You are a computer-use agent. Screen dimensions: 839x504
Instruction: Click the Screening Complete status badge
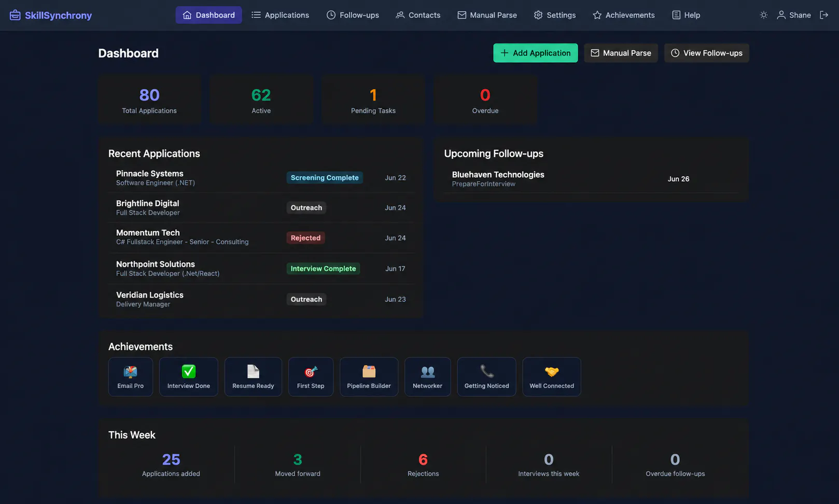pyautogui.click(x=325, y=177)
